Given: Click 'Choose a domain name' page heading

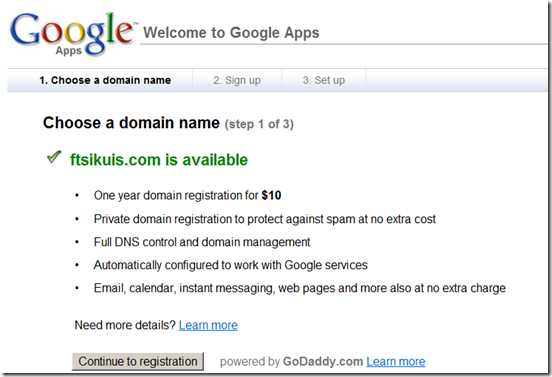Looking at the screenshot, I should [131, 123].
